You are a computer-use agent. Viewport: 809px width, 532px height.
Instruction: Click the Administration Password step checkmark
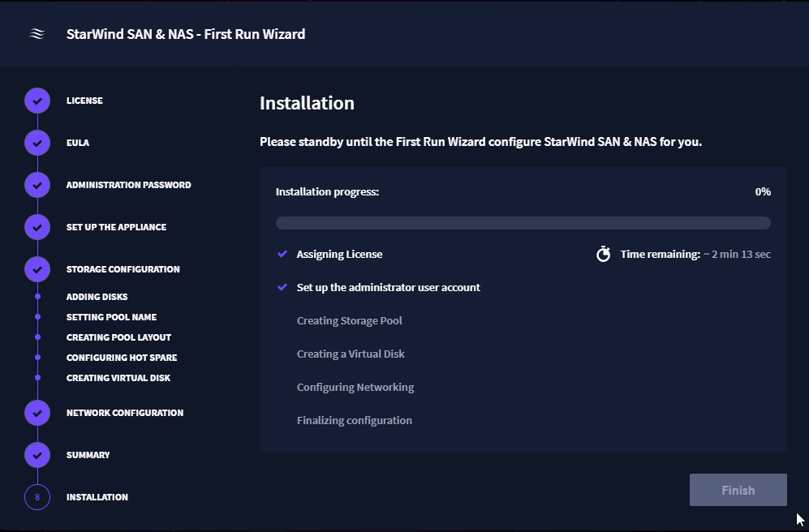[37, 185]
